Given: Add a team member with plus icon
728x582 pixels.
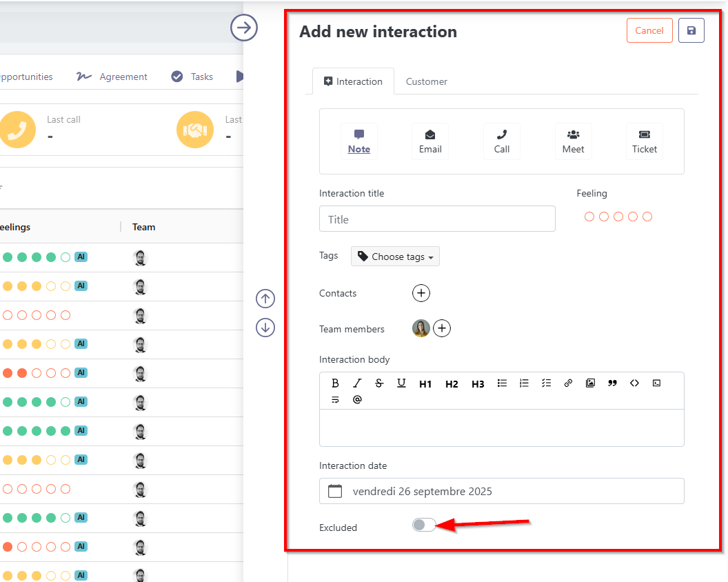Looking at the screenshot, I should click(442, 329).
